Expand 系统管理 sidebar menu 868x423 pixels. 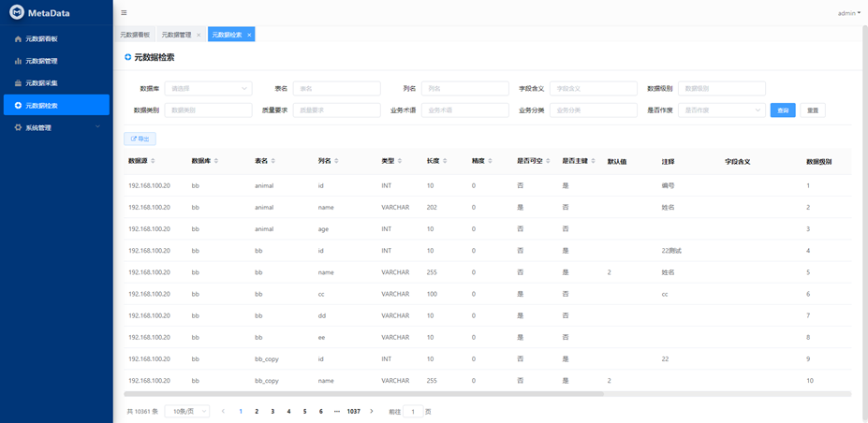(x=56, y=127)
